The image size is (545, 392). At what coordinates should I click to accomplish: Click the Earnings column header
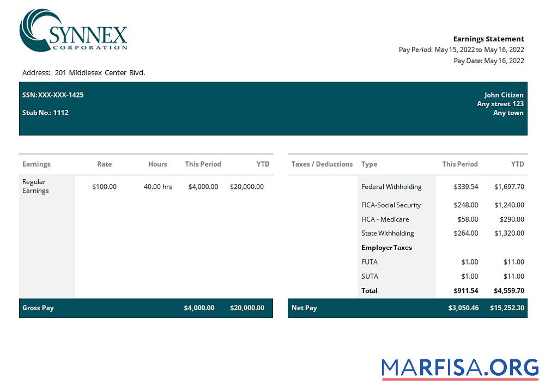coord(36,164)
